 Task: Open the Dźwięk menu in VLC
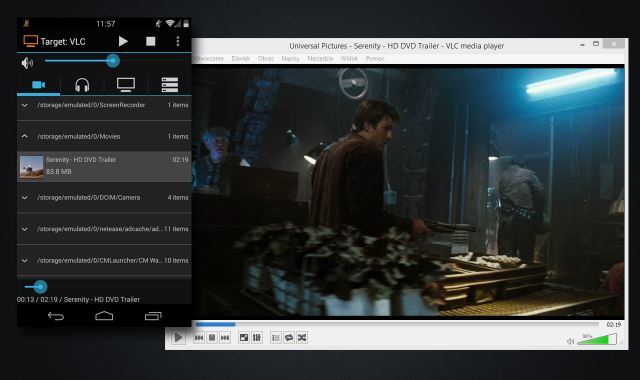coord(240,58)
